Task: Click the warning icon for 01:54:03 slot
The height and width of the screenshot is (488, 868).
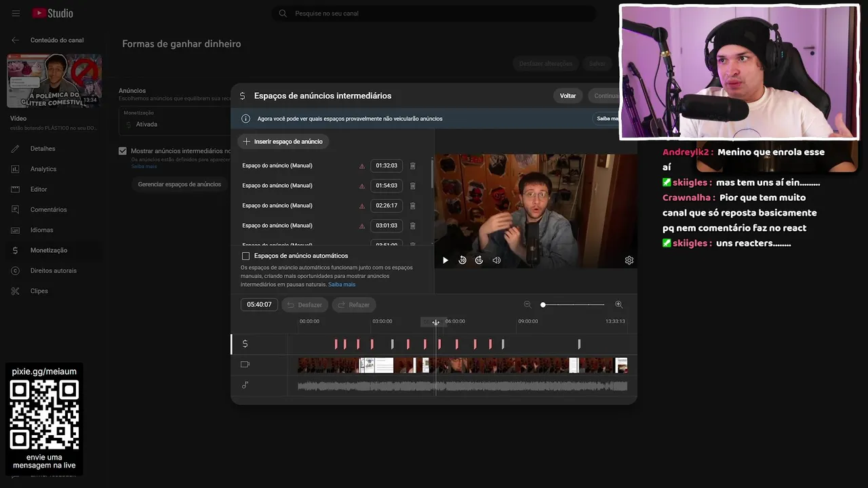Action: coord(362,186)
